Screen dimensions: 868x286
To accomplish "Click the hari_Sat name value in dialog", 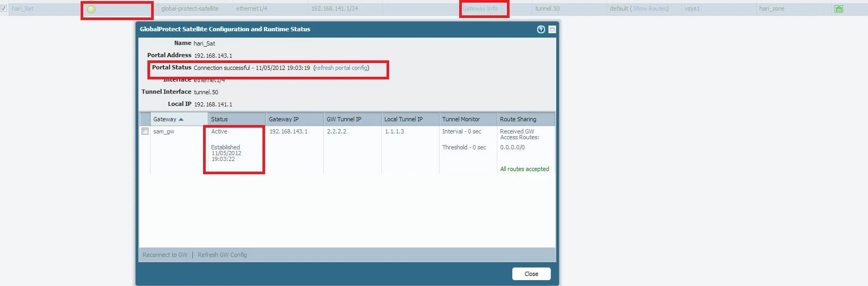I will click(204, 43).
